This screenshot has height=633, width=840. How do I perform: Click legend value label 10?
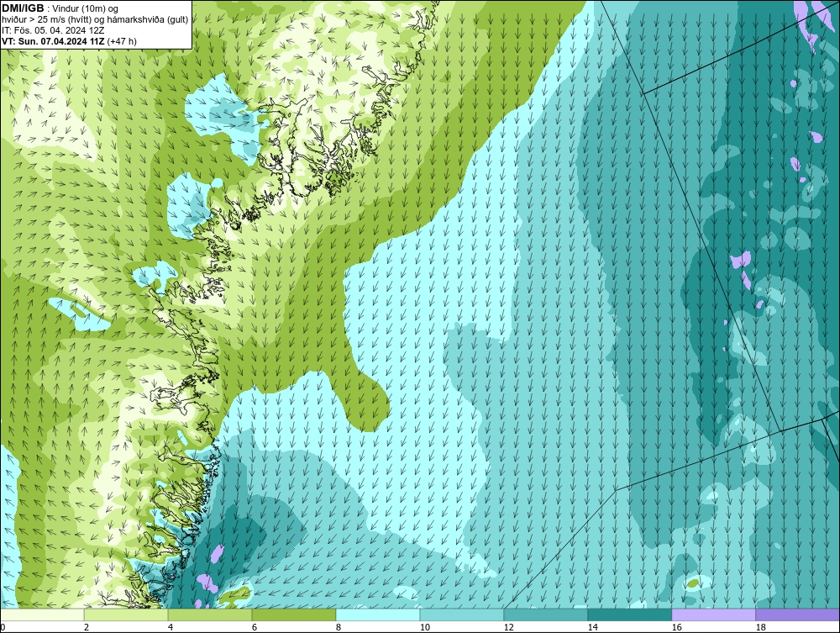(x=424, y=627)
